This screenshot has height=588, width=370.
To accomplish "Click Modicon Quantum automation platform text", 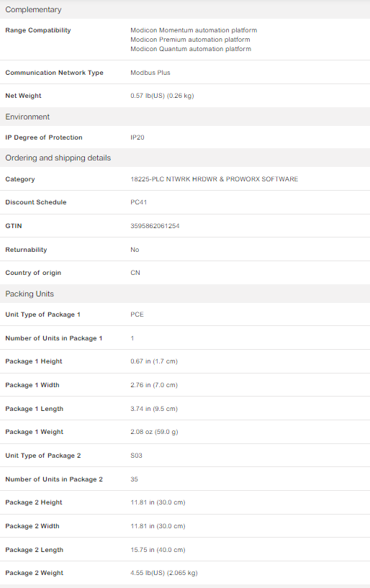I will coord(191,49).
